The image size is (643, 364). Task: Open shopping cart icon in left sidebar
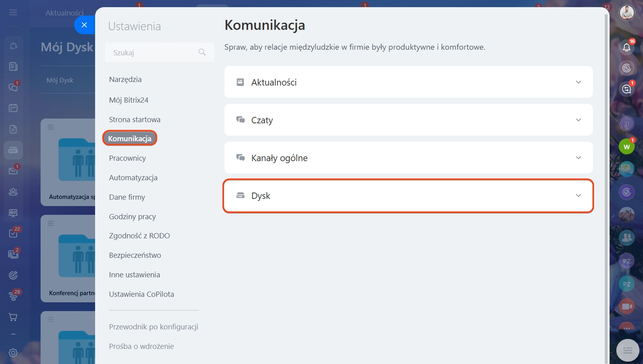(13, 317)
